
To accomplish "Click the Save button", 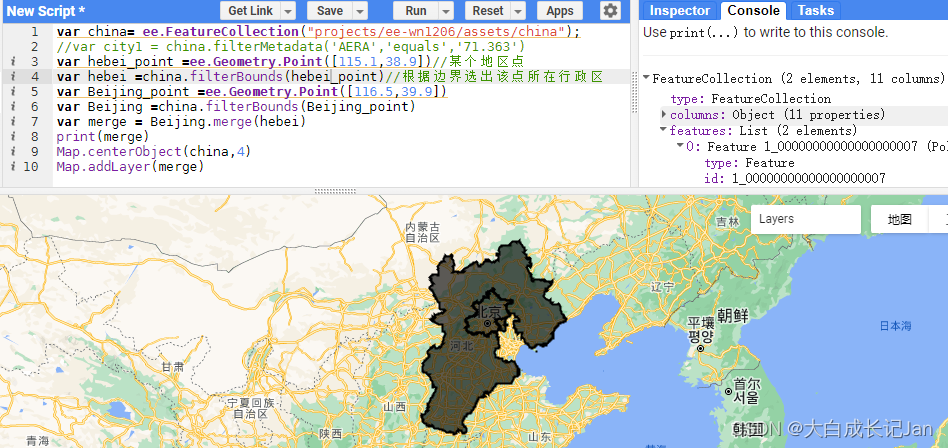I will (330, 11).
